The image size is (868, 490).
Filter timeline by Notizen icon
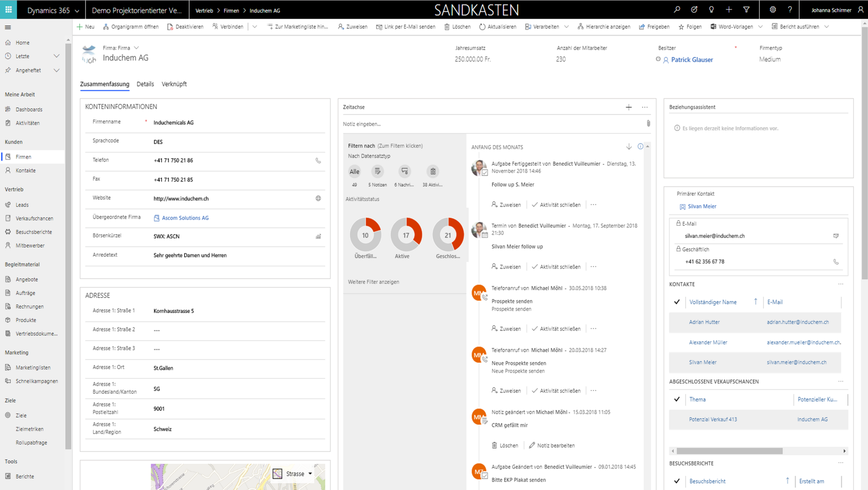(377, 171)
